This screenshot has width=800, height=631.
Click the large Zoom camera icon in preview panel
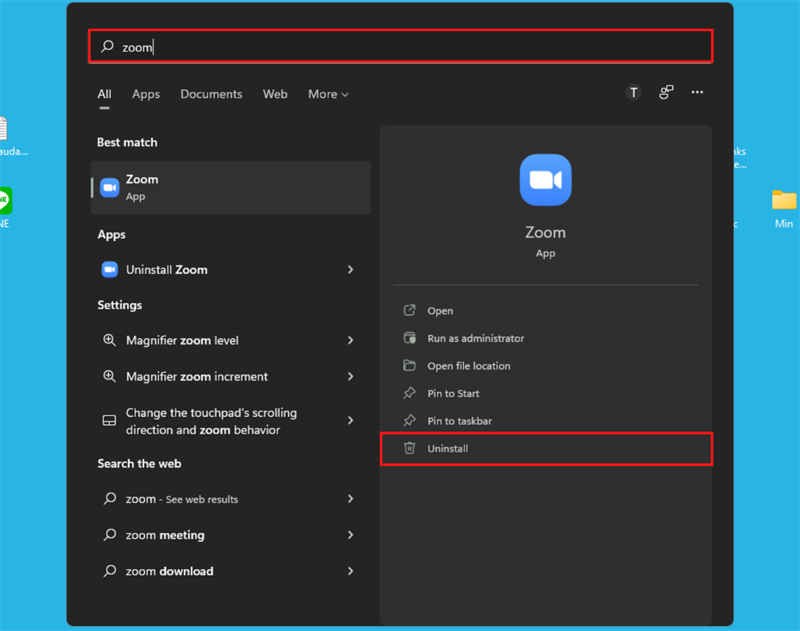tap(545, 179)
